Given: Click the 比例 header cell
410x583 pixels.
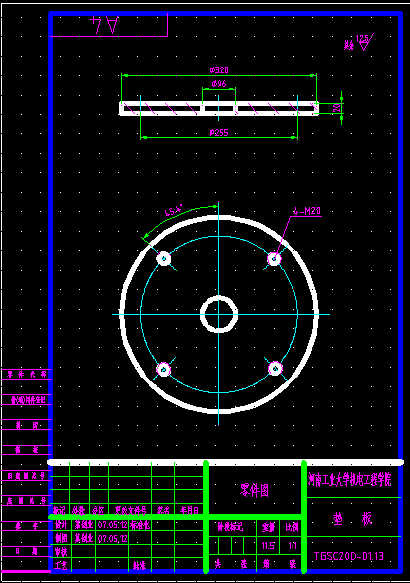Looking at the screenshot, I should (x=292, y=527).
